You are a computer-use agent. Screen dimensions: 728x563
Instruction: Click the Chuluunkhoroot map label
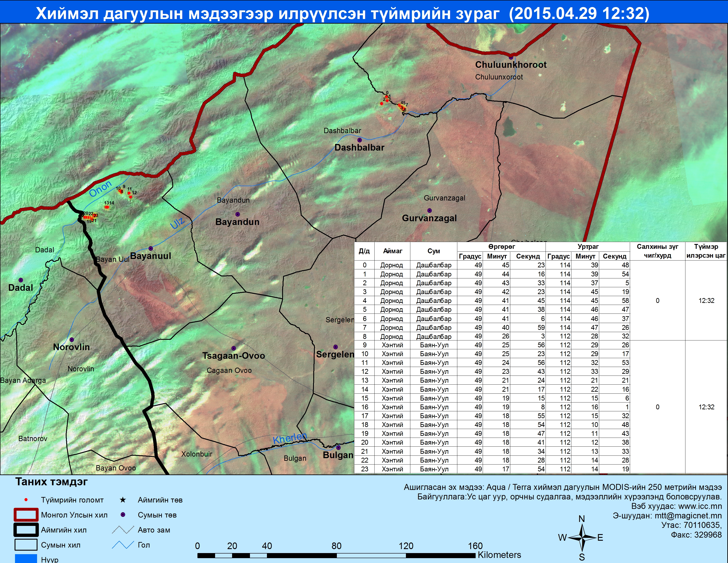click(x=511, y=65)
